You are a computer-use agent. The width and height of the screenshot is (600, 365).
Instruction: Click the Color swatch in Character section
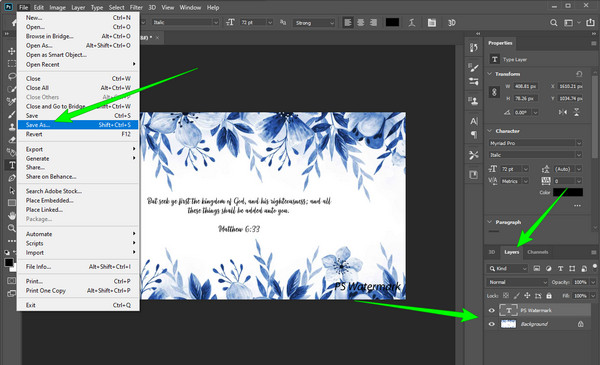click(568, 192)
